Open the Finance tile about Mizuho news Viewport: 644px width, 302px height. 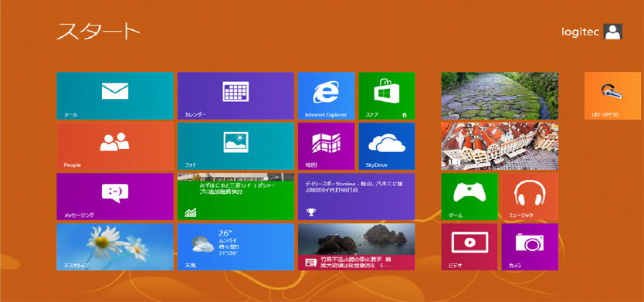coord(236,197)
